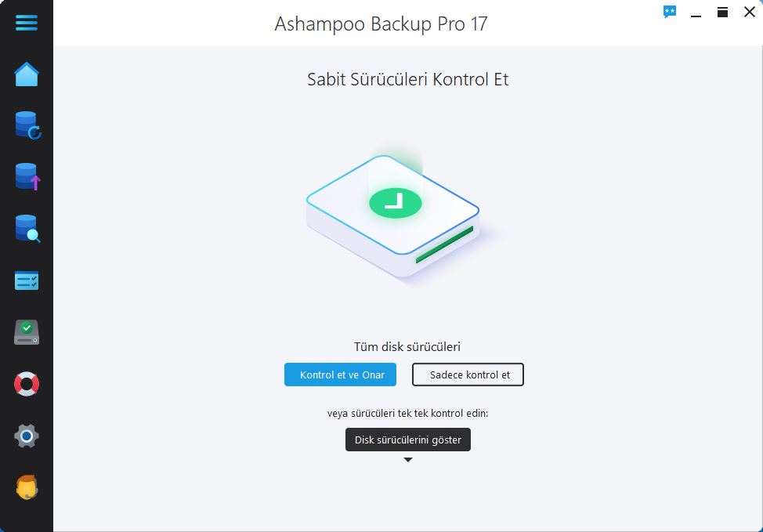Viewport: 763px width, 532px height.
Task: Select the check hard drives icon
Action: [x=27, y=332]
